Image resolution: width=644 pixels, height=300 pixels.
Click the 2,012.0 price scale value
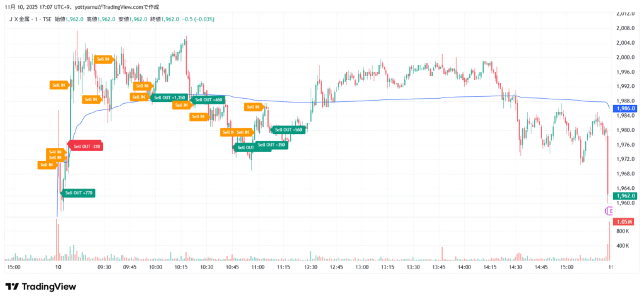point(626,13)
